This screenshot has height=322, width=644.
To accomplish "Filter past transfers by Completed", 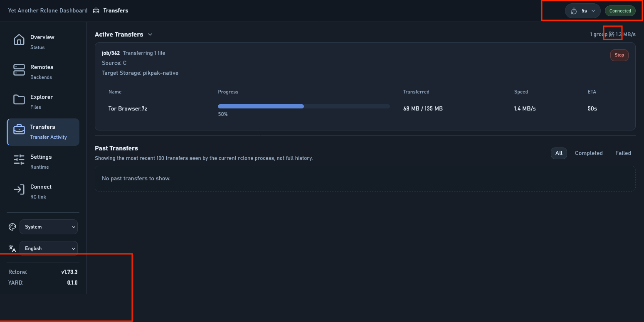I will pos(589,153).
